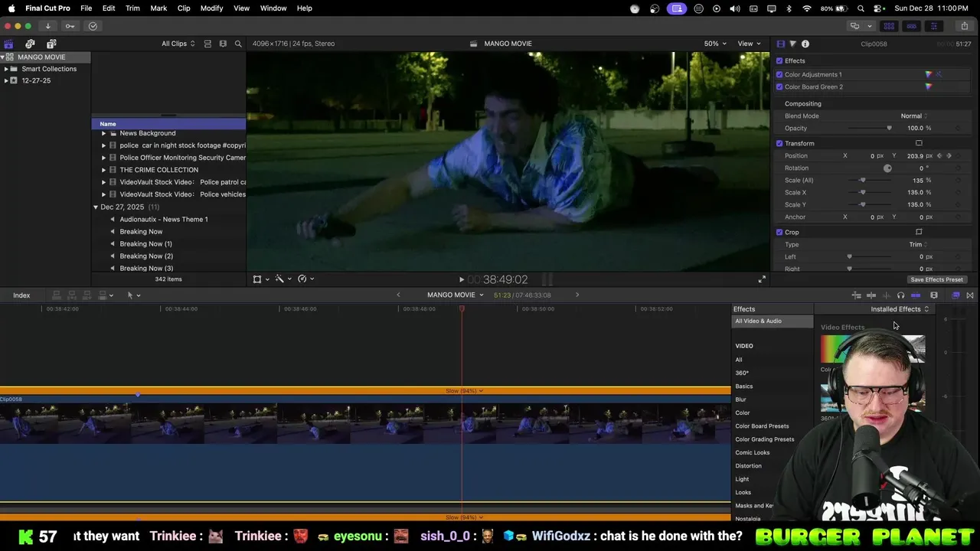This screenshot has height=551, width=980.
Task: Show the Timeline panel layout button
Action: (911, 26)
